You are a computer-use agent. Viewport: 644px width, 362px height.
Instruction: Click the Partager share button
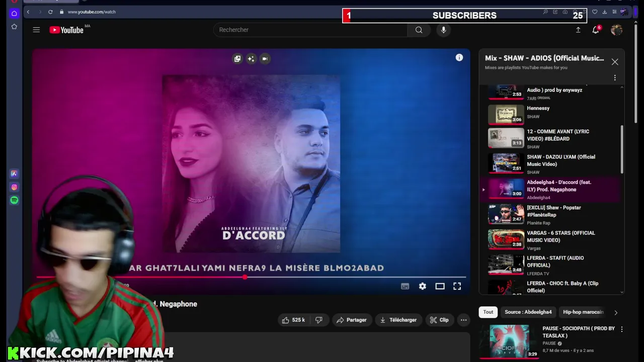coord(351,320)
